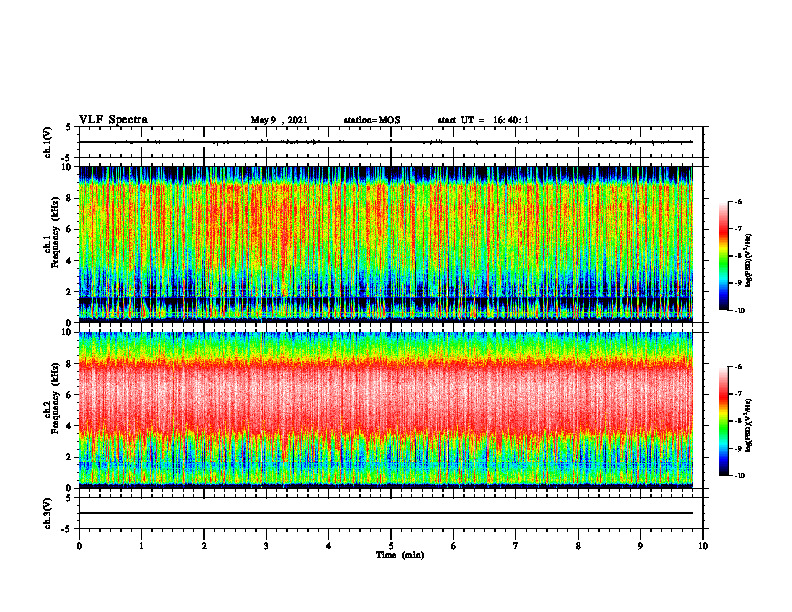The height and width of the screenshot is (612, 792).
Task: Click the ch.1 color bar "-7" label
Action: point(739,229)
